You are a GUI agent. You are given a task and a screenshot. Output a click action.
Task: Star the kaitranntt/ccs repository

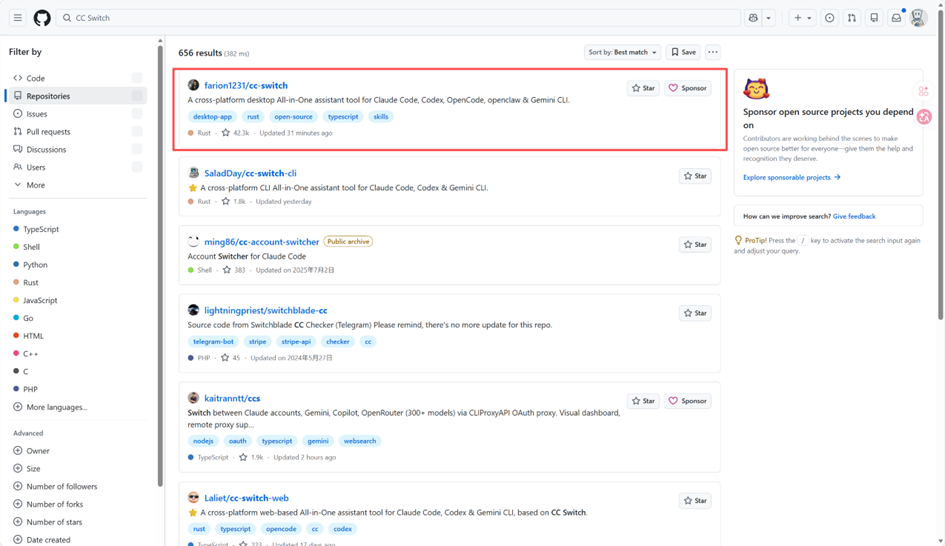[x=643, y=401]
